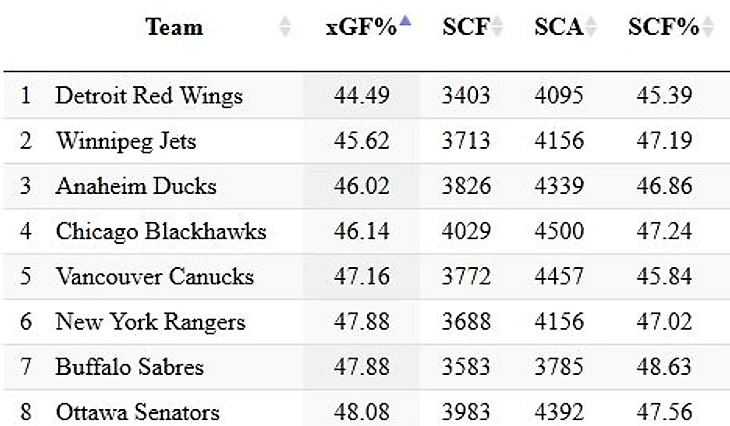
Task: Sort by the SCF column header text
Action: click(464, 28)
